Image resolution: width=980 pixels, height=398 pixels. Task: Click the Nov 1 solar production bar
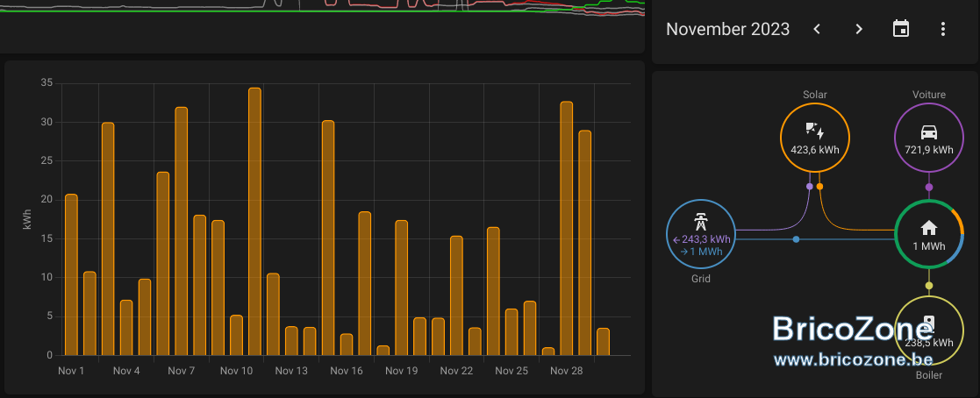click(x=71, y=275)
